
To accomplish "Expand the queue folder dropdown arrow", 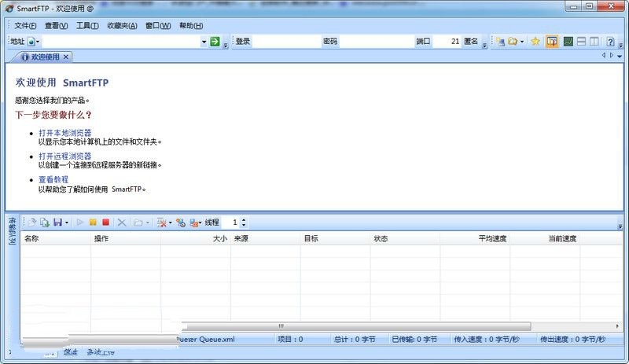I will click(x=148, y=222).
